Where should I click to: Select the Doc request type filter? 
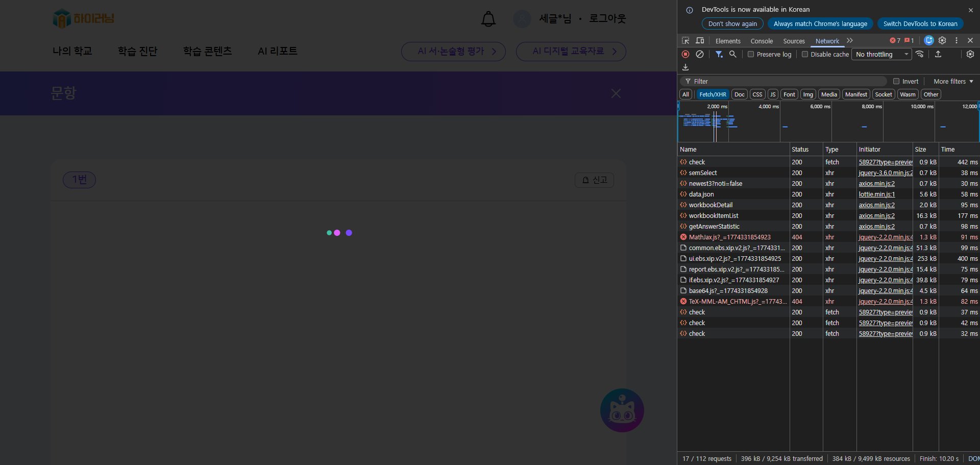[x=739, y=94]
